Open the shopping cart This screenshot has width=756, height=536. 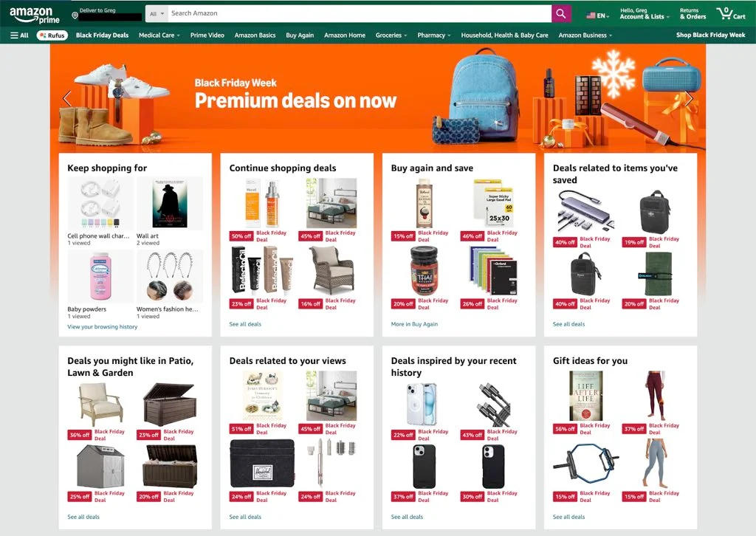(731, 13)
